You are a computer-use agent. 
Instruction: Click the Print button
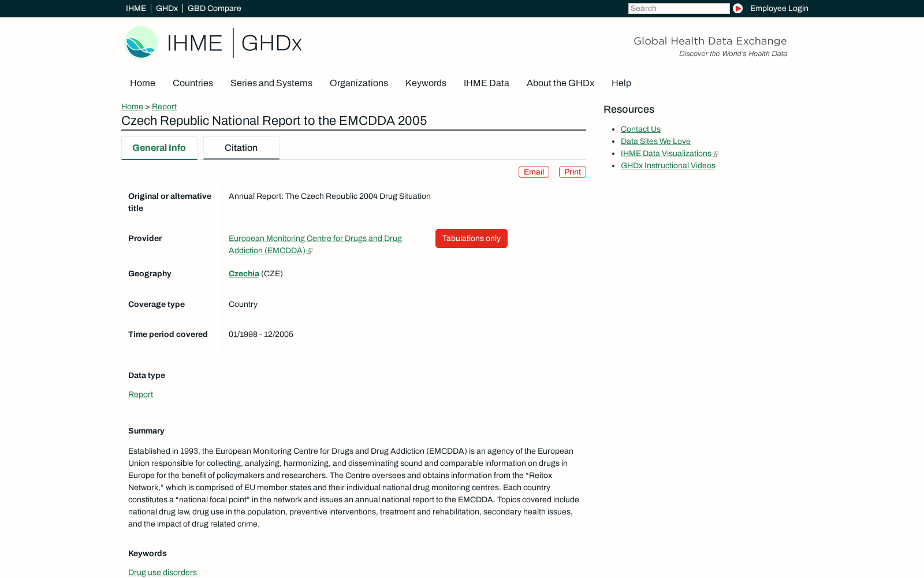[x=572, y=172]
